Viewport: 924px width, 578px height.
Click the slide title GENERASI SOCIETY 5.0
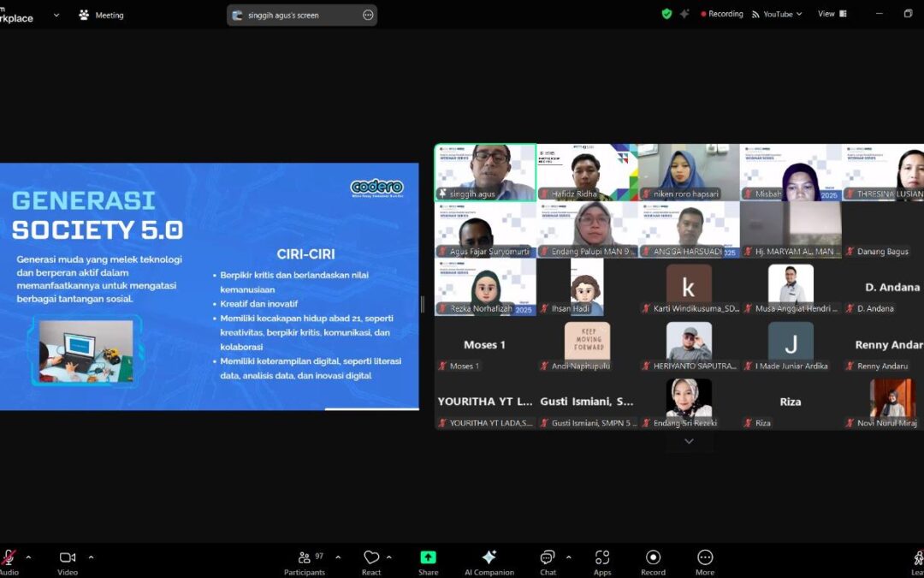tap(98, 215)
